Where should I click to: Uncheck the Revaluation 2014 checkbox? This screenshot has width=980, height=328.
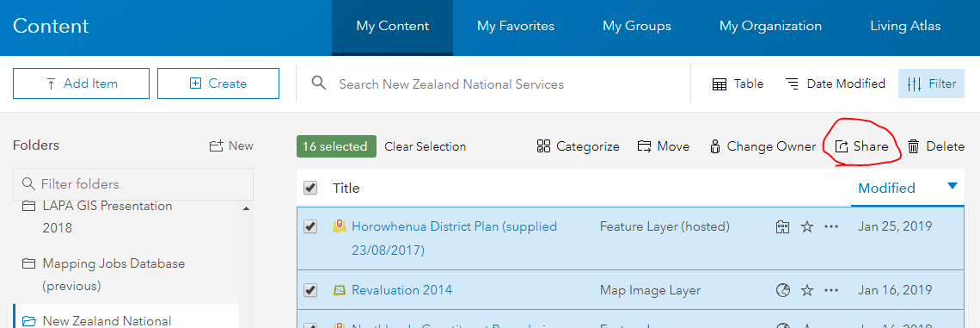click(310, 290)
